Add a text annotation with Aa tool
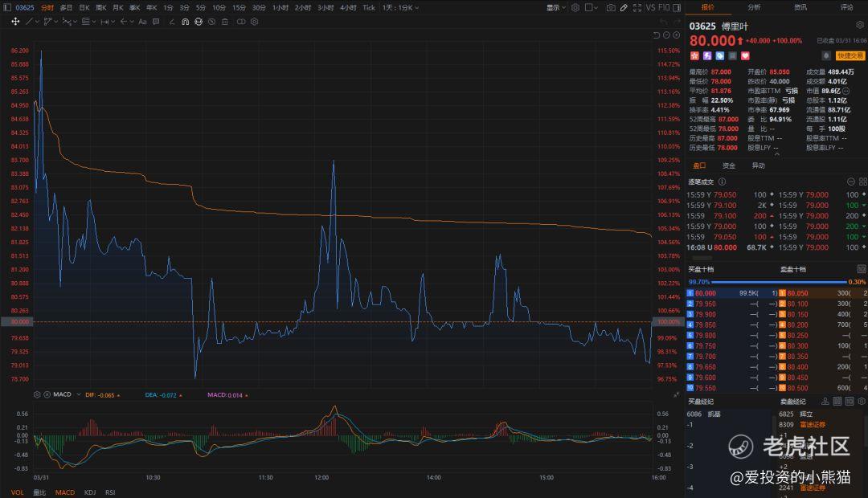868x498 pixels. click(142, 22)
